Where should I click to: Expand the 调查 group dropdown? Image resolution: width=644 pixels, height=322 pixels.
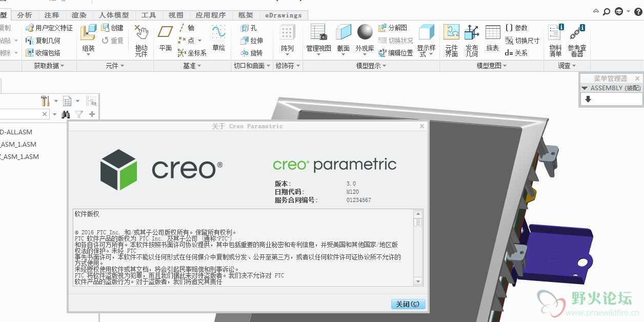tap(567, 66)
